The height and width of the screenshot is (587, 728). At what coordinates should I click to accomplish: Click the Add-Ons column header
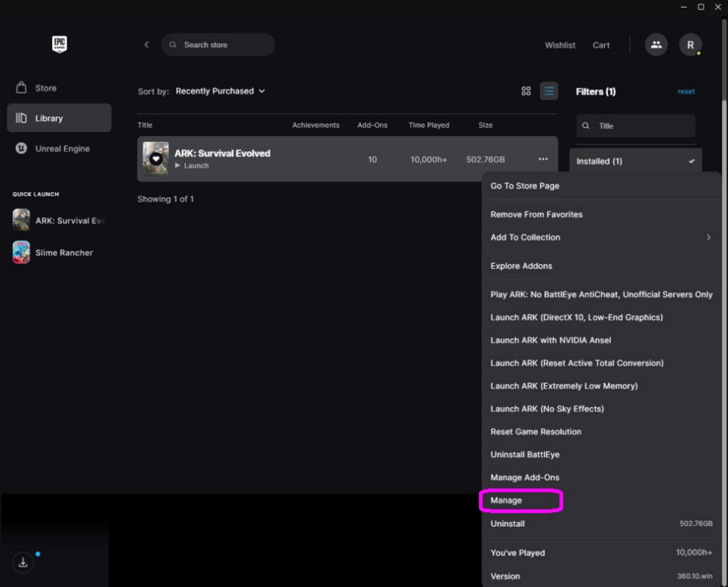(372, 125)
